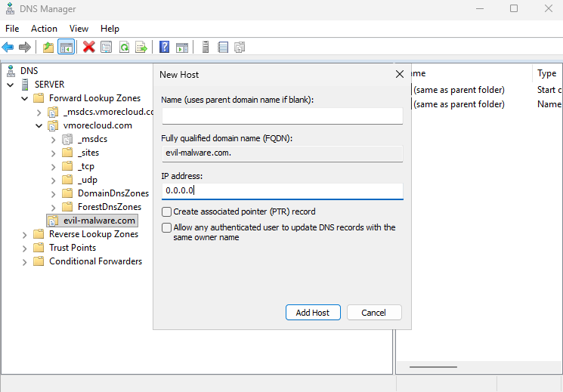Expand the ForestDnsZones folder
Image resolution: width=563 pixels, height=392 pixels.
[x=53, y=208]
